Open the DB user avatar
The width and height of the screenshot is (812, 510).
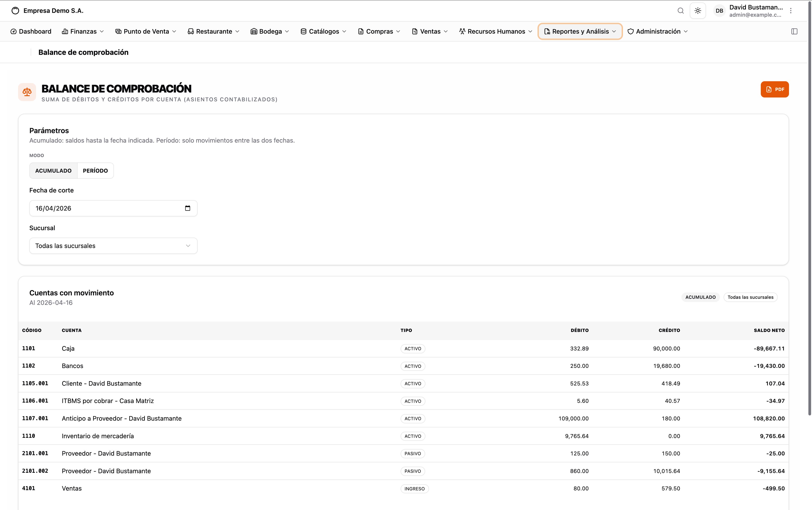pos(719,11)
